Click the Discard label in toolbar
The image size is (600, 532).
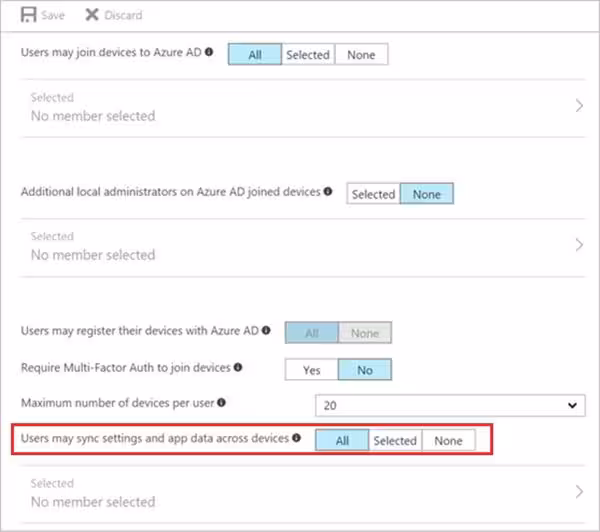tap(123, 15)
